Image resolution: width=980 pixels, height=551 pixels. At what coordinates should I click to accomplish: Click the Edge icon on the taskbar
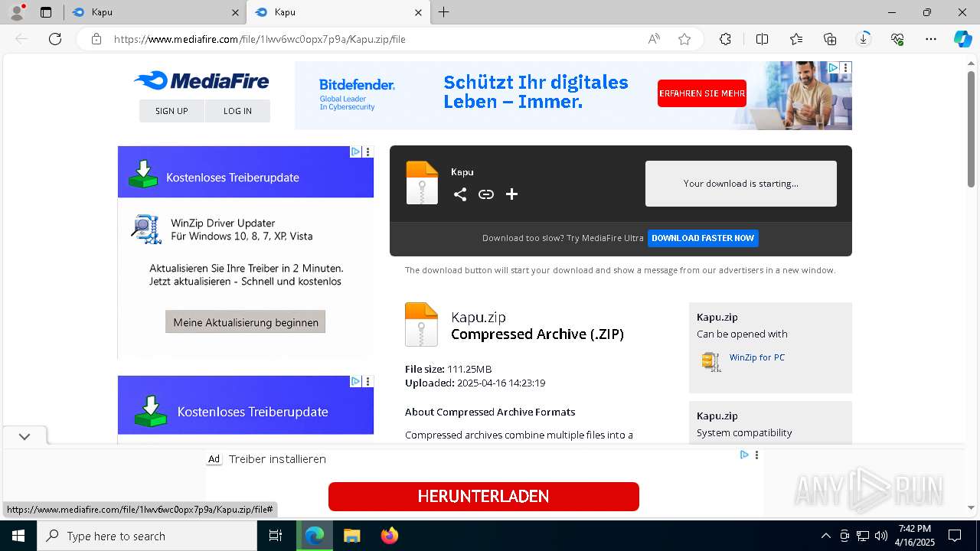315,536
